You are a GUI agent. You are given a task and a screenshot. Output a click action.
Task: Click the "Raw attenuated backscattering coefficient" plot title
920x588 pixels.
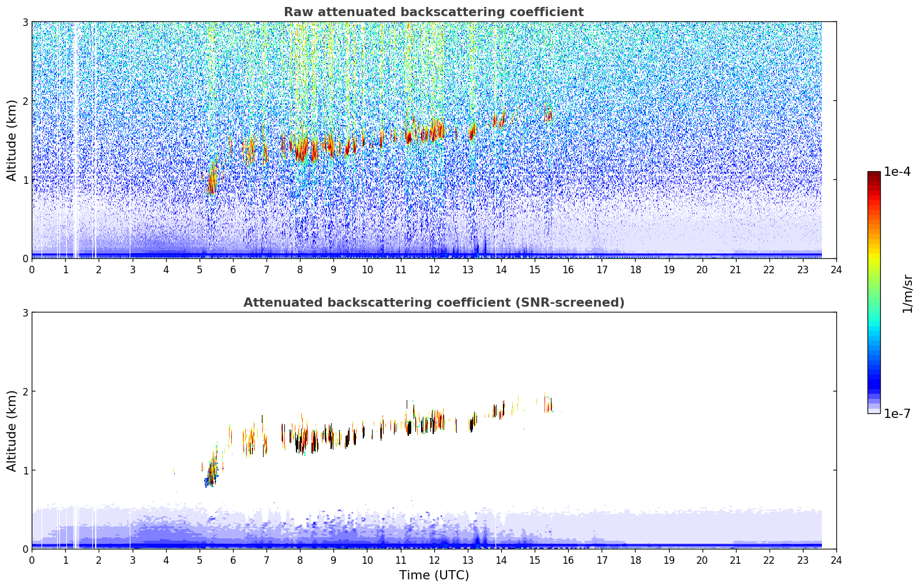(x=433, y=12)
